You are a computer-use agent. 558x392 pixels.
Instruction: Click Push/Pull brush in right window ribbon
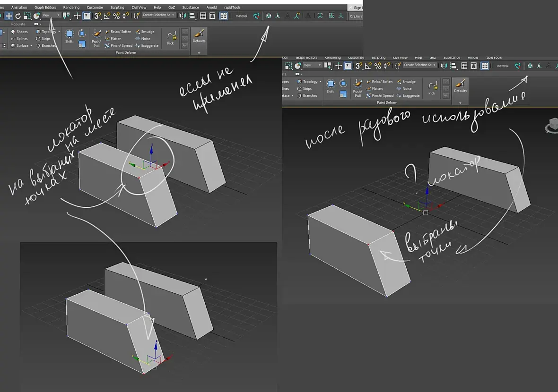click(x=357, y=87)
